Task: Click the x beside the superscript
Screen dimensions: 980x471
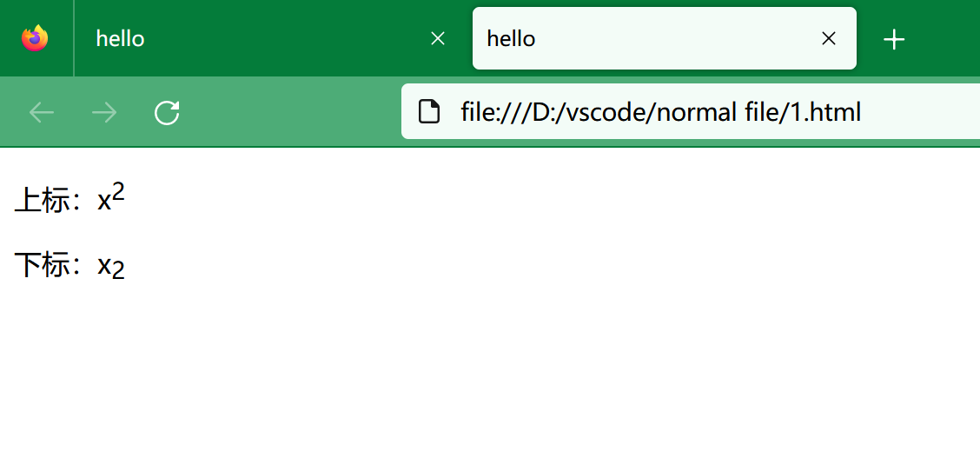Action: tap(104, 202)
